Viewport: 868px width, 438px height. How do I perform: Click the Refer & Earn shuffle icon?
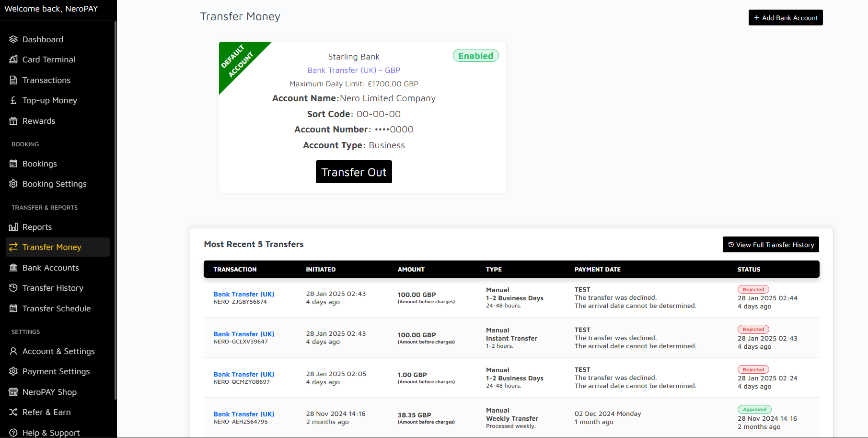(13, 412)
